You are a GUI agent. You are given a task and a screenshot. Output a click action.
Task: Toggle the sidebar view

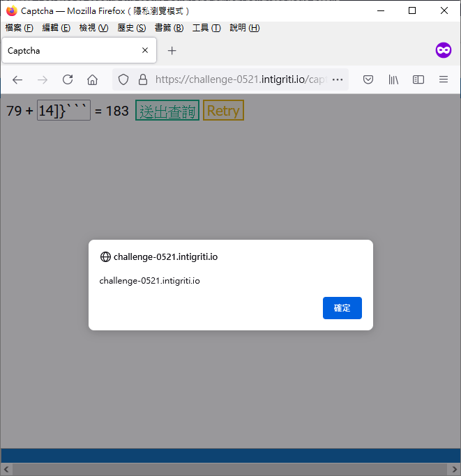point(418,80)
